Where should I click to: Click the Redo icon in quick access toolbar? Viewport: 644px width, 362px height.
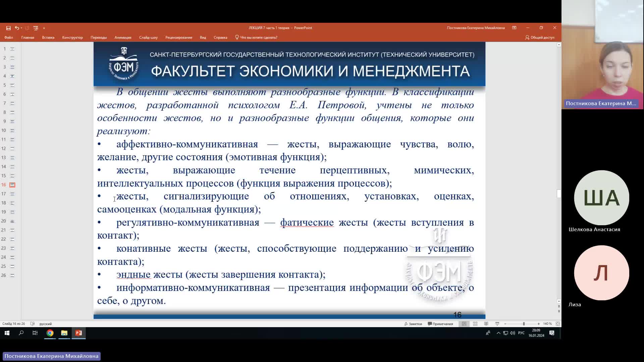point(27,28)
